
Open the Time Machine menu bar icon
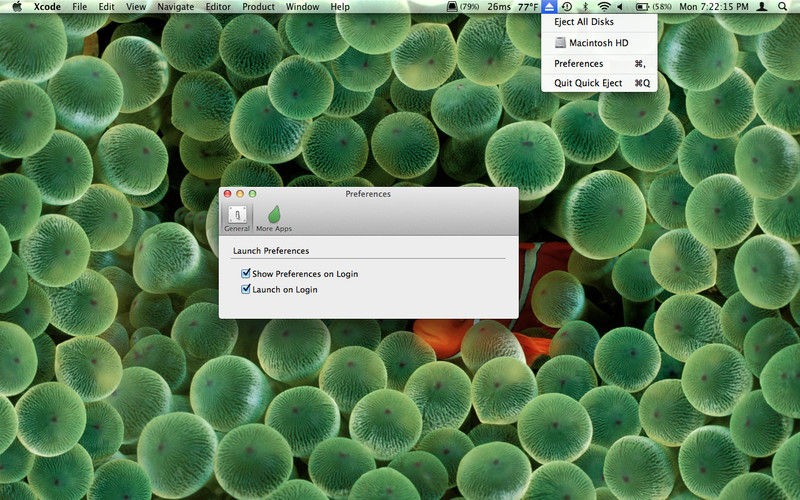pos(566,7)
